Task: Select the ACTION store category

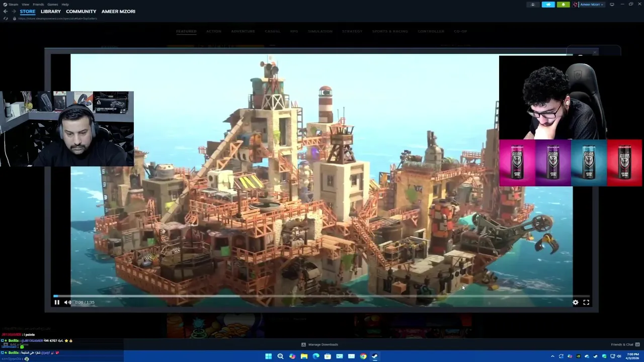Action: click(213, 31)
